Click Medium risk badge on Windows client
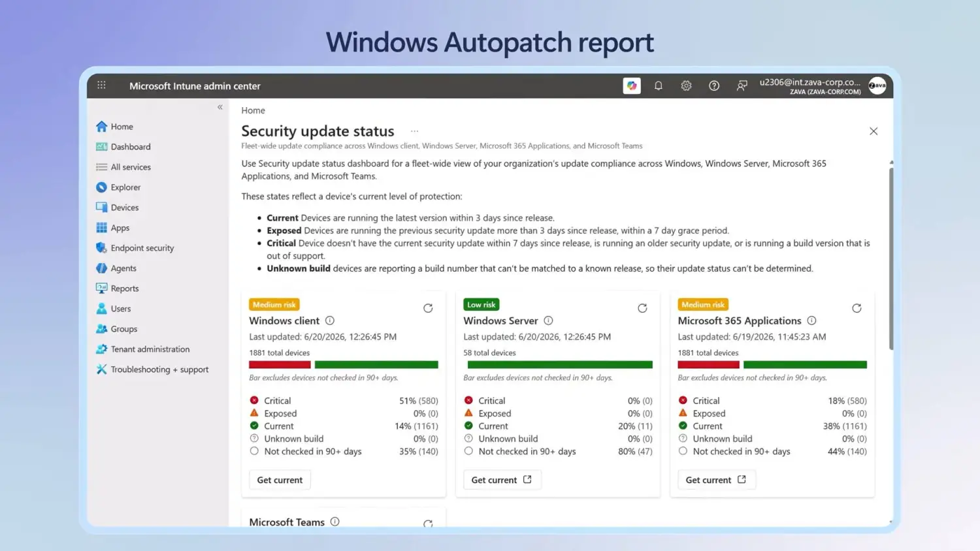Viewport: 980px width, 551px height. pos(274,305)
